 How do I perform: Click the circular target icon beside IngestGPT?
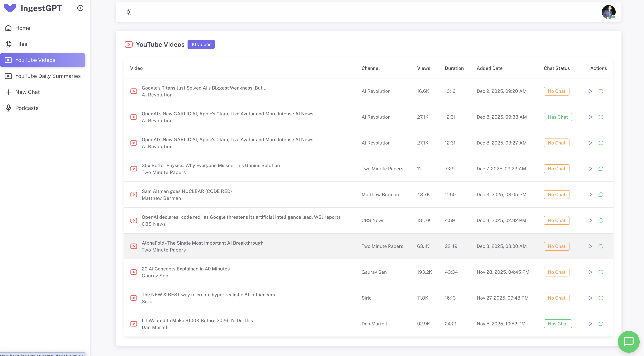coord(80,8)
